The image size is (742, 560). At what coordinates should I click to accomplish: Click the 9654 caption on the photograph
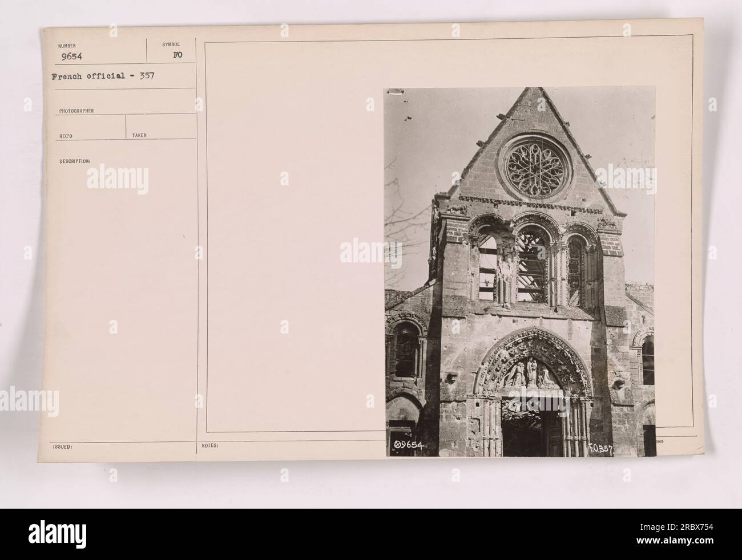point(408,445)
